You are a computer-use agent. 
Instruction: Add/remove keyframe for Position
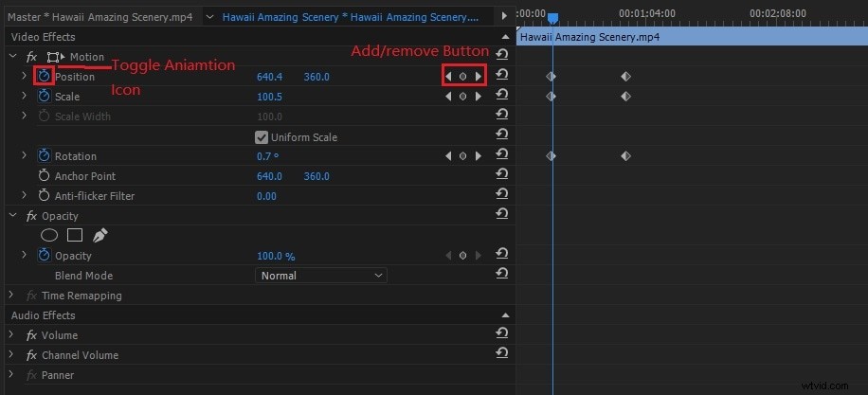click(x=462, y=77)
